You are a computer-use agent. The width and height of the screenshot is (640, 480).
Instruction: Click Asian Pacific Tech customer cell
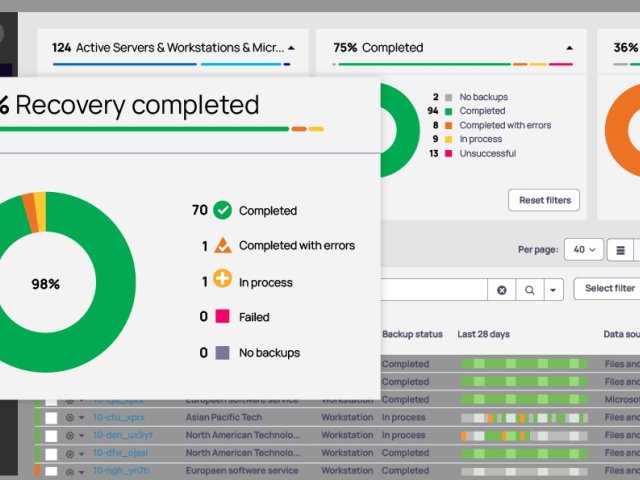[x=224, y=417]
